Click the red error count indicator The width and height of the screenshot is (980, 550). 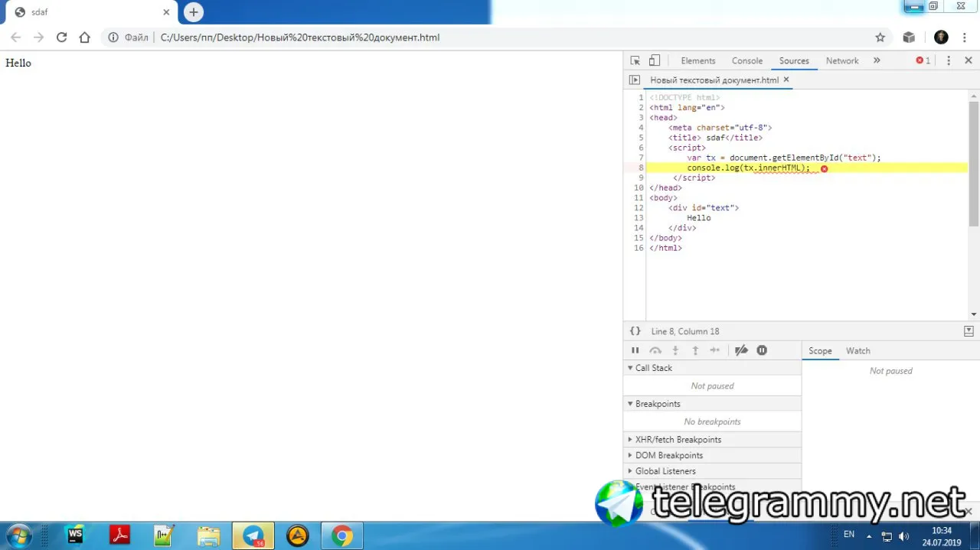click(923, 60)
